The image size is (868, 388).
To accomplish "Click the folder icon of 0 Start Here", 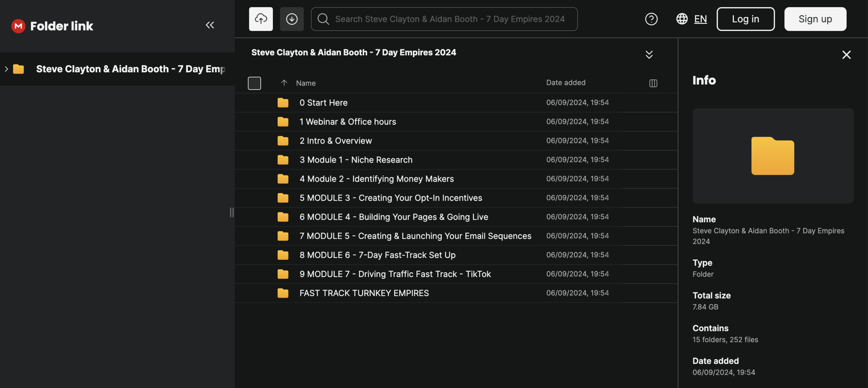I will click(x=283, y=103).
